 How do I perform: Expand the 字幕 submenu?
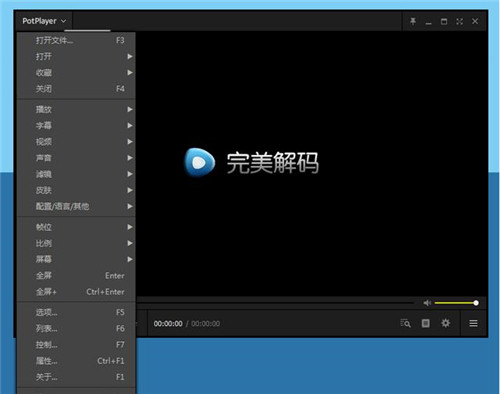pos(76,125)
